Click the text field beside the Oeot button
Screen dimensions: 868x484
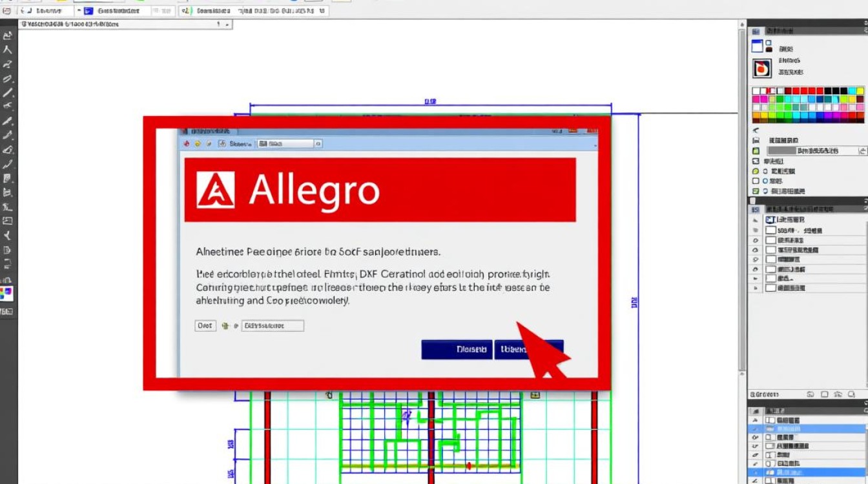(x=273, y=326)
